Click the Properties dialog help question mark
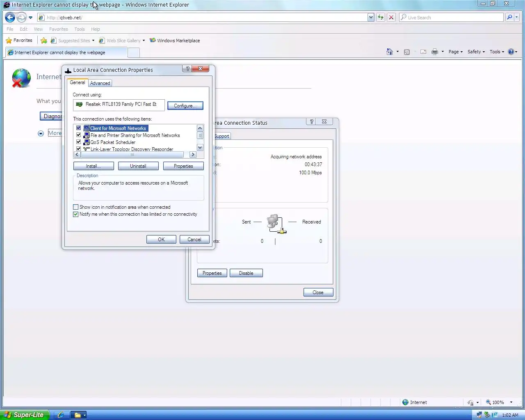525x420 pixels. pyautogui.click(x=187, y=69)
